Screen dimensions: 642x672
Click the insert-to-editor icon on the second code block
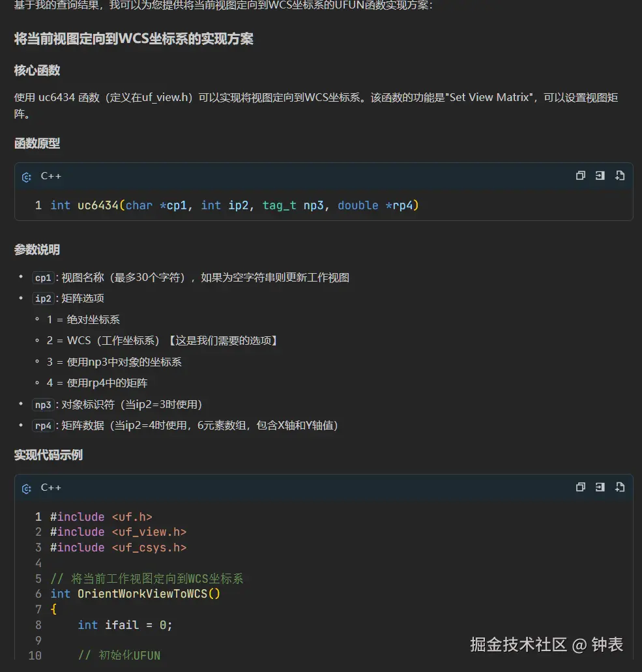tap(600, 487)
